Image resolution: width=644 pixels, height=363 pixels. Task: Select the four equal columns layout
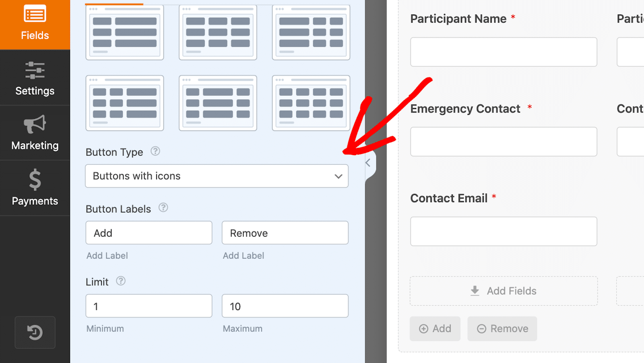click(311, 103)
